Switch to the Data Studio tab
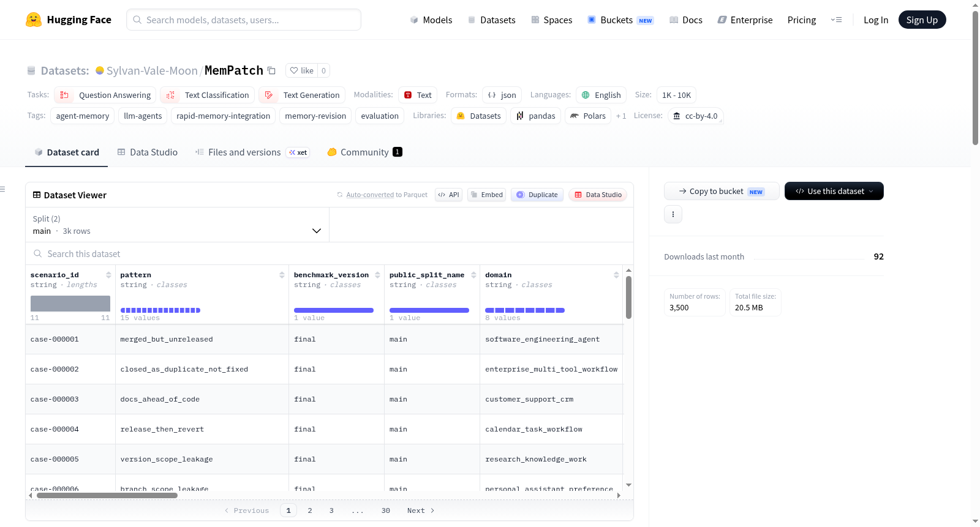Viewport: 980px width, 527px height. pos(148,152)
